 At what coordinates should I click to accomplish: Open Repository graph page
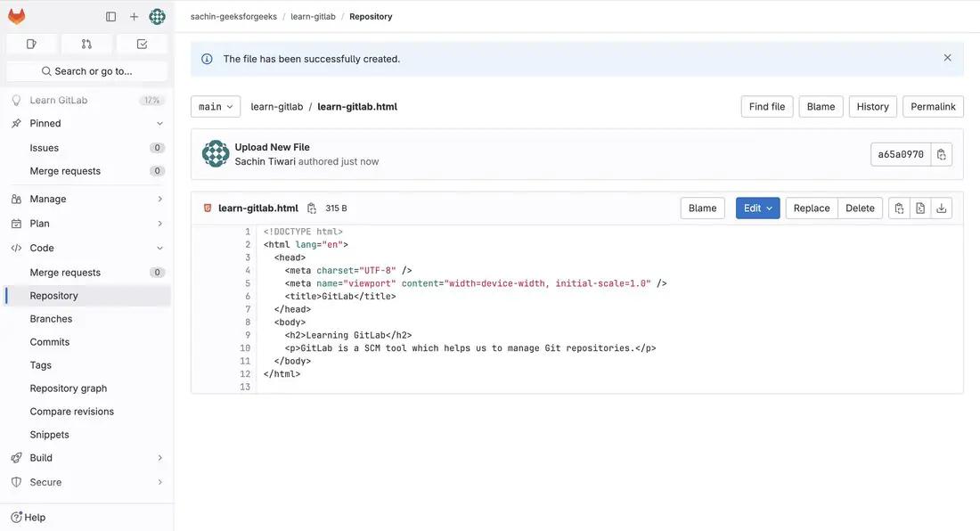(x=87, y=388)
